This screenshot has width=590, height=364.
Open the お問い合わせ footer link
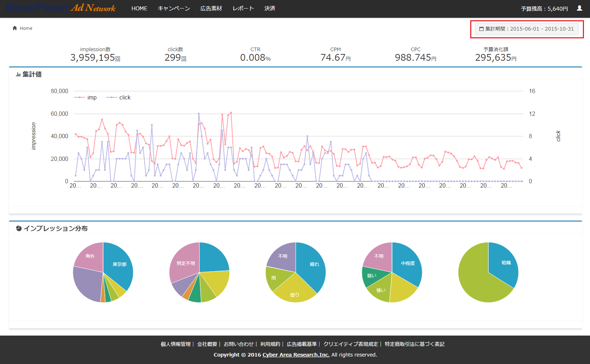(x=238, y=344)
